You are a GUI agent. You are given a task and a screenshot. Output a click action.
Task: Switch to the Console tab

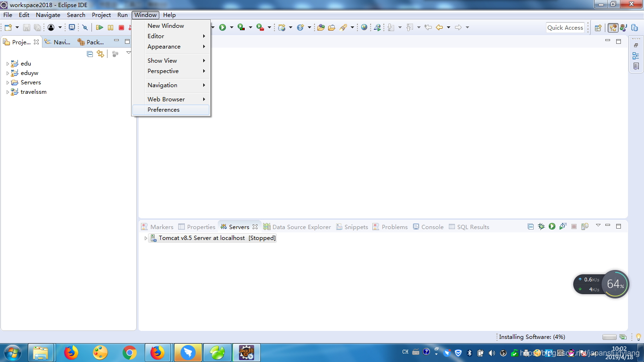pos(432,227)
